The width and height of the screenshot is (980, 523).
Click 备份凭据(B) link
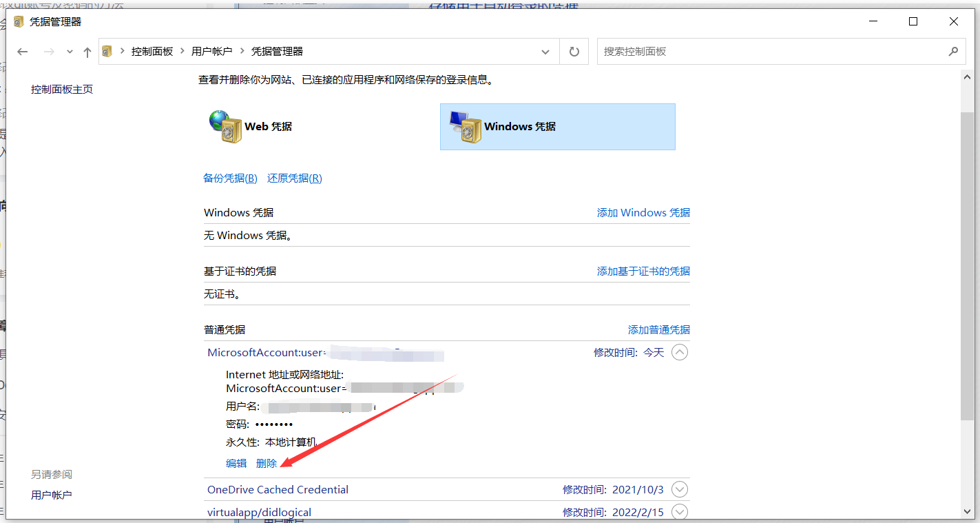pyautogui.click(x=230, y=178)
